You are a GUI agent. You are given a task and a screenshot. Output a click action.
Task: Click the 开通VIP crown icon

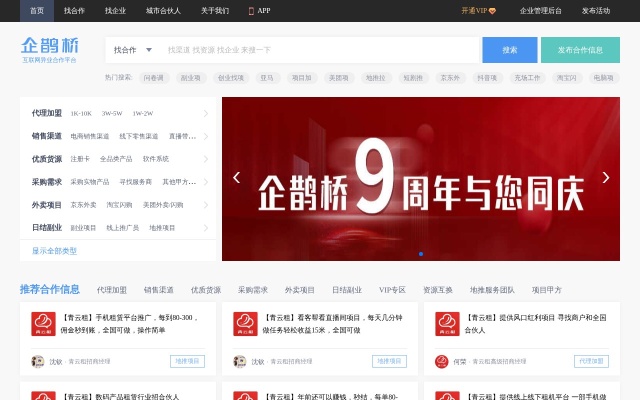point(493,10)
